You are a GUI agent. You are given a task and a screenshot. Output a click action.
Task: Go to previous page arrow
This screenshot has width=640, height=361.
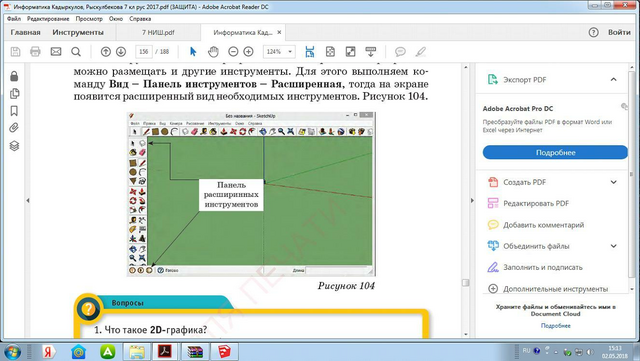pyautogui.click(x=106, y=51)
